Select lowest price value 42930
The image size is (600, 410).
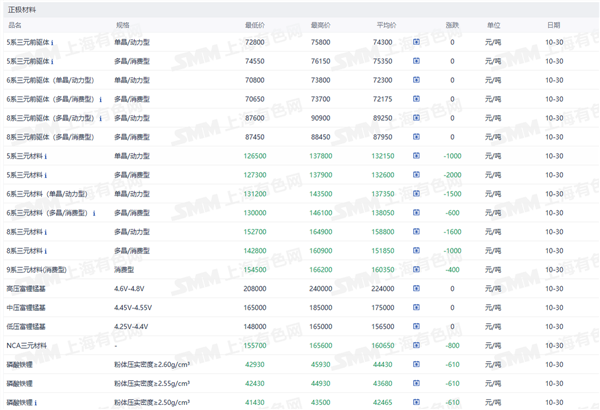coord(255,364)
